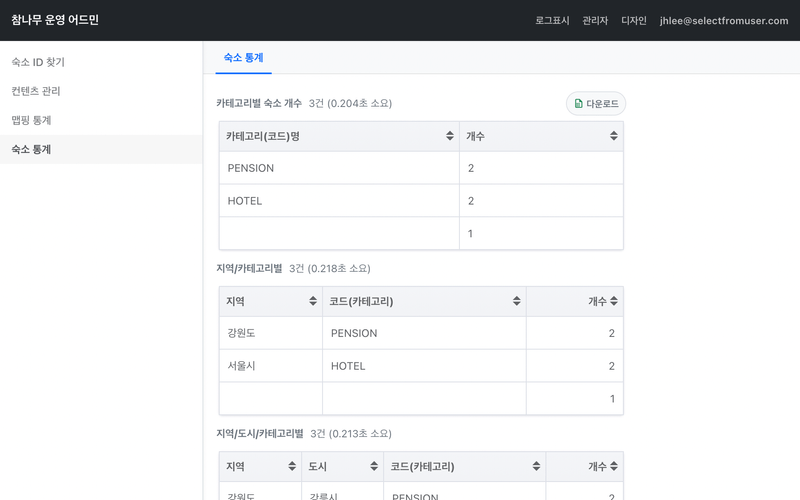Open 맵핑 통계 sidebar item

[31, 120]
